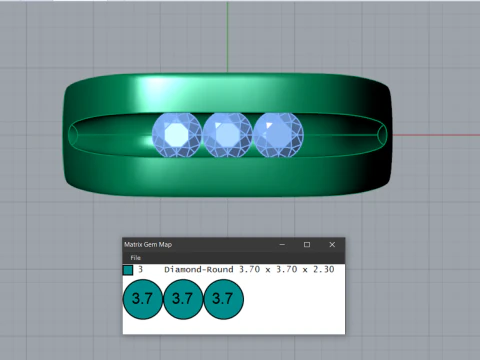Viewport: 480px width, 360px height.
Task: Click the gem count number 3 in the gem map row
Action: (140, 269)
